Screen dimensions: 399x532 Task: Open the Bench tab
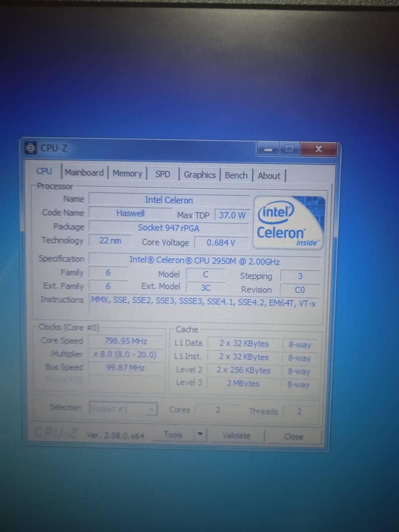[x=236, y=175]
